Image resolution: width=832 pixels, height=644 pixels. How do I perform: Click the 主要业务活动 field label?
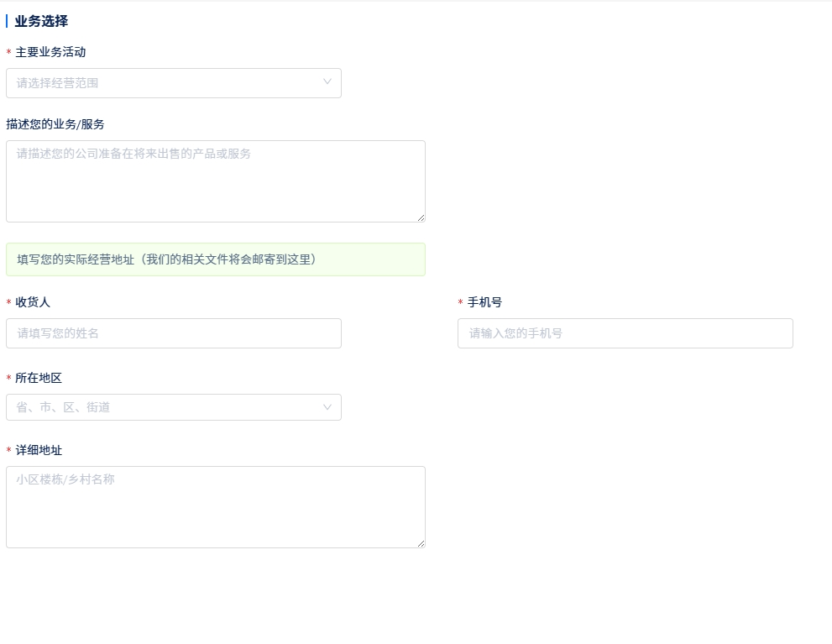click(50, 52)
